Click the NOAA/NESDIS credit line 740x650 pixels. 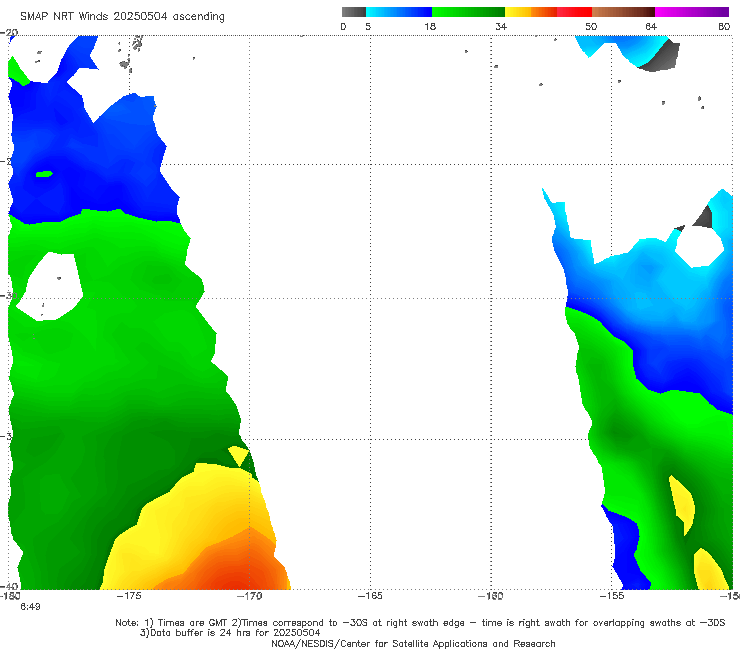[x=413, y=644]
